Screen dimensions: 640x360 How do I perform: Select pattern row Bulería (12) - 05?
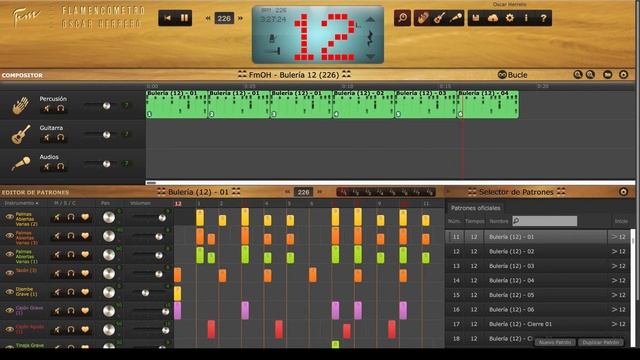click(538, 295)
